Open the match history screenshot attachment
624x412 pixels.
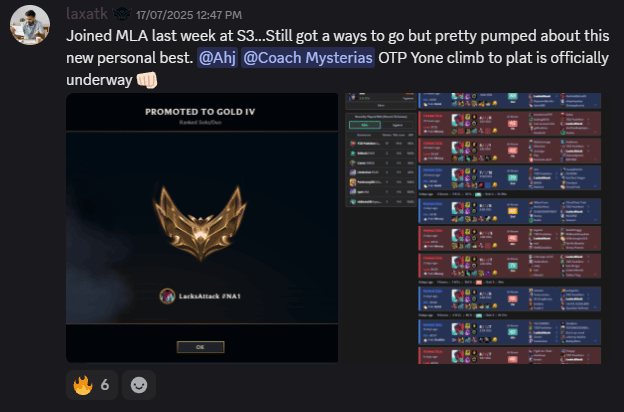click(x=473, y=228)
